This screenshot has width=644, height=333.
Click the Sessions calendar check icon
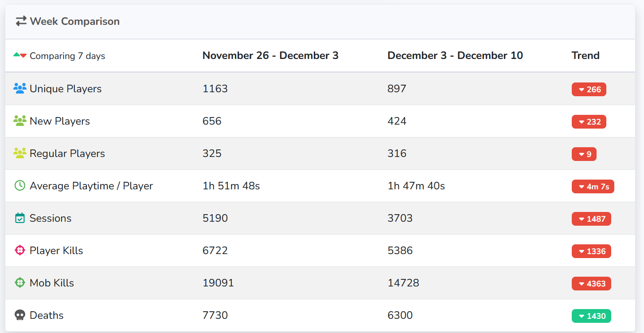(20, 218)
